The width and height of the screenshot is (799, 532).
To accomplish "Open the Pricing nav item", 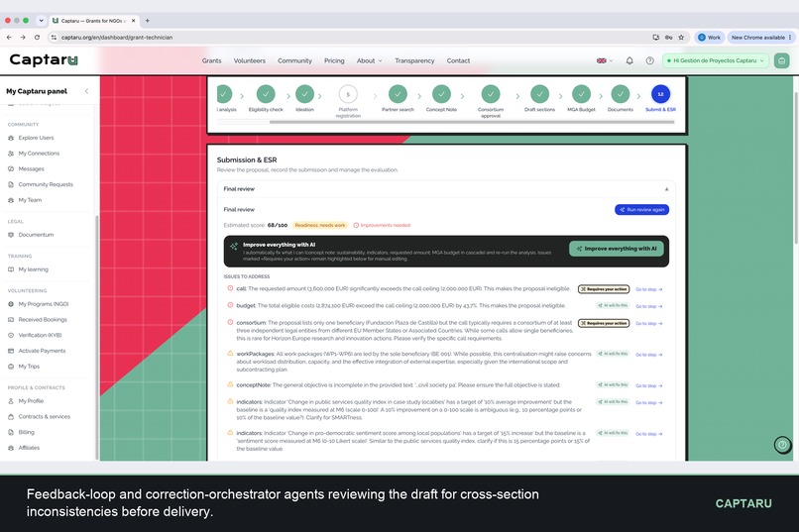I will tap(334, 60).
